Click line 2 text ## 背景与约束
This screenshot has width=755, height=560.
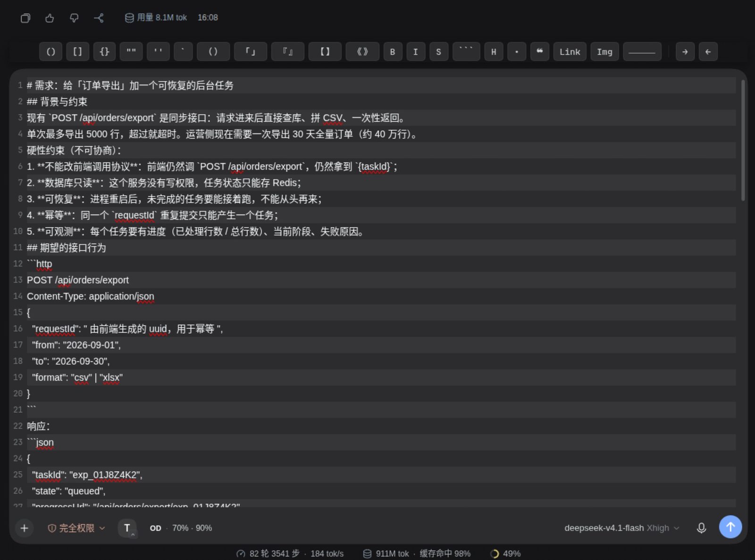coord(57,101)
